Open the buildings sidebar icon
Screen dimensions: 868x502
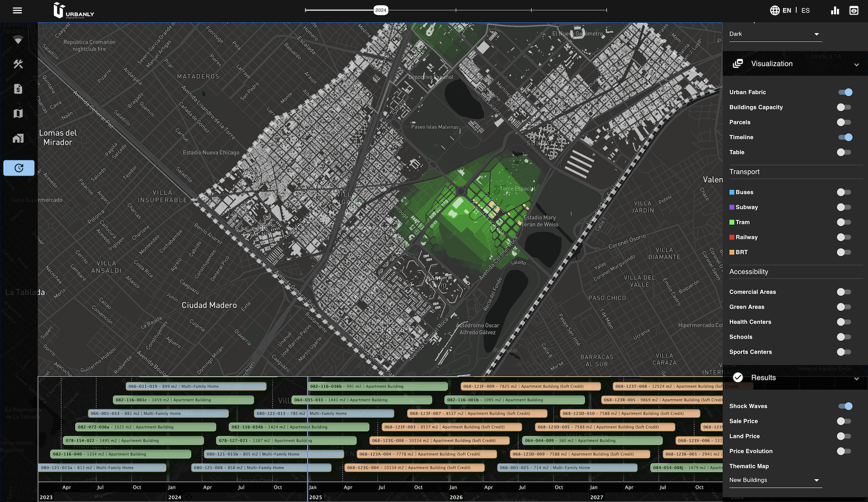point(18,138)
